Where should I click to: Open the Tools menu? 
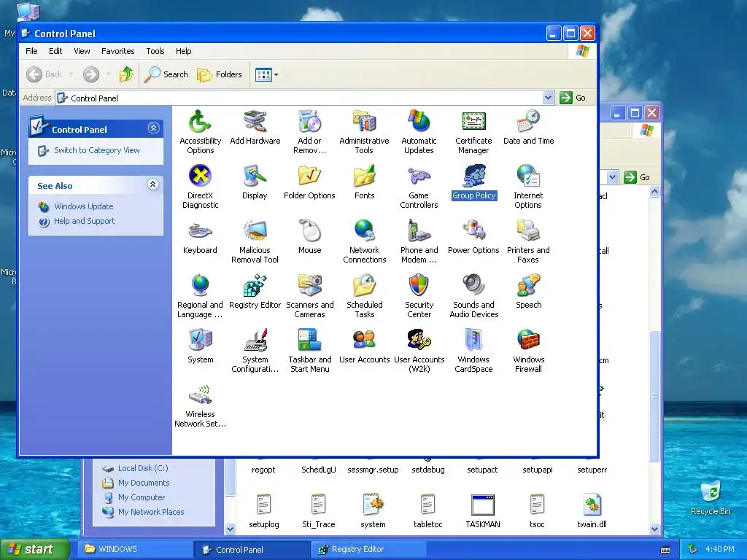(155, 51)
